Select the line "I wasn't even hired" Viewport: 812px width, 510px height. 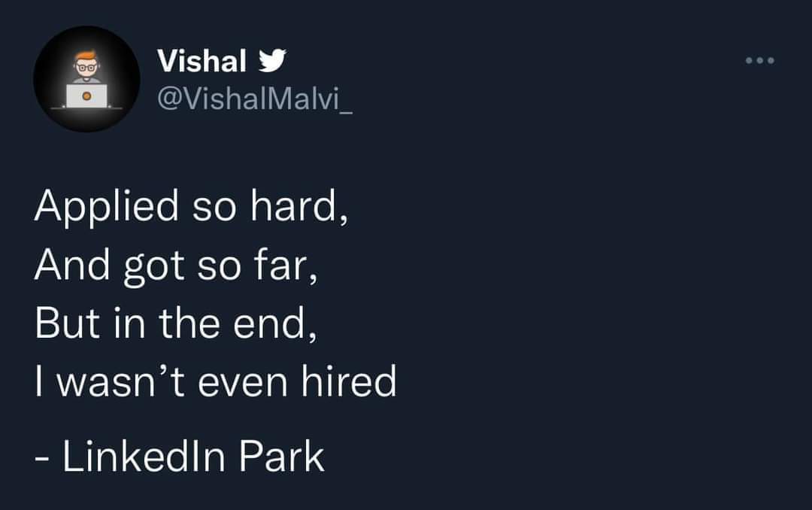pyautogui.click(x=216, y=382)
